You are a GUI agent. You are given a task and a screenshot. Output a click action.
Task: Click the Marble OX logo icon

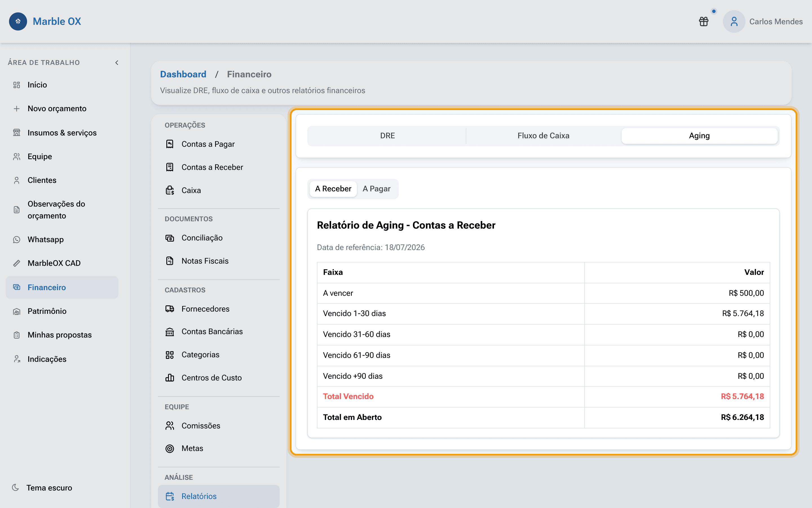(x=18, y=21)
